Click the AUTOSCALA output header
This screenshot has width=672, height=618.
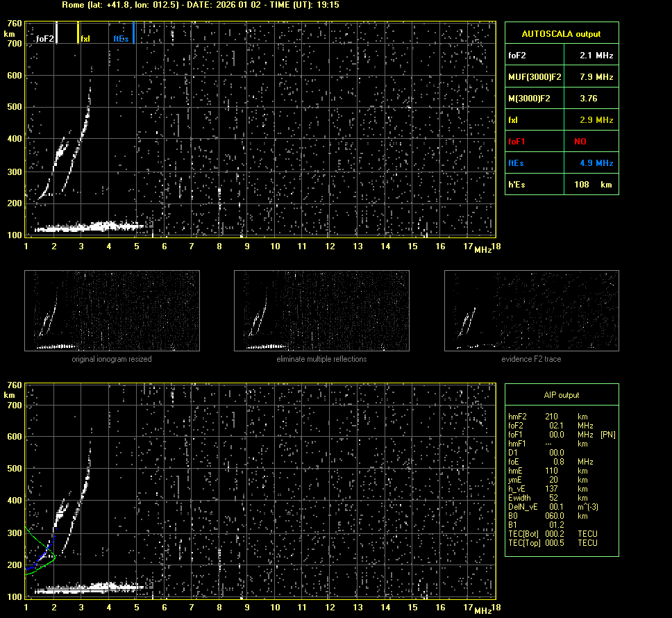tap(561, 33)
